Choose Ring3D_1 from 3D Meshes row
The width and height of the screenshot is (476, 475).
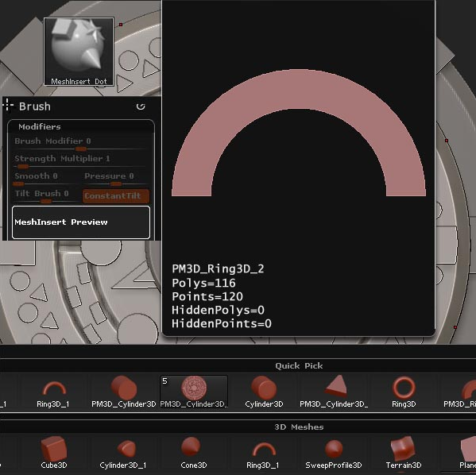(263, 453)
